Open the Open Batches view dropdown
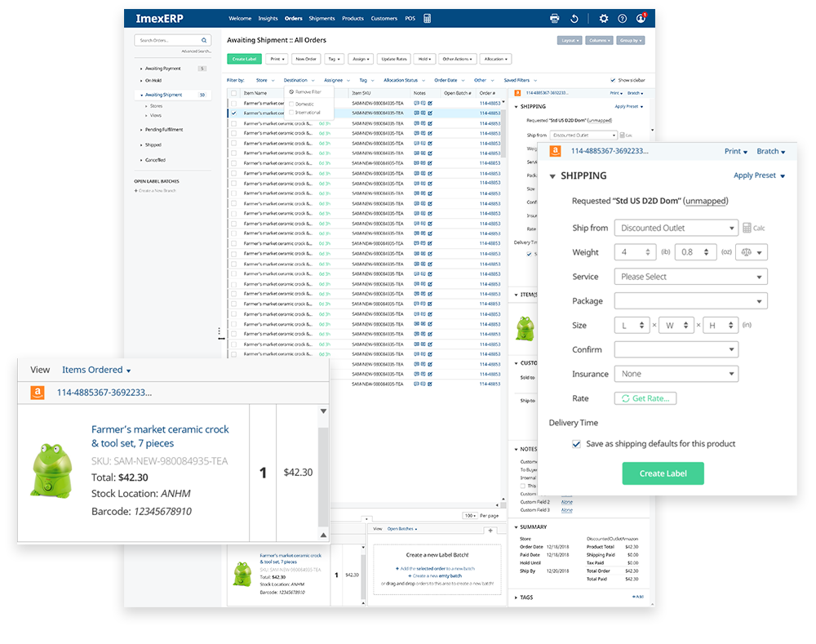This screenshot has width=816, height=644. 401,529
